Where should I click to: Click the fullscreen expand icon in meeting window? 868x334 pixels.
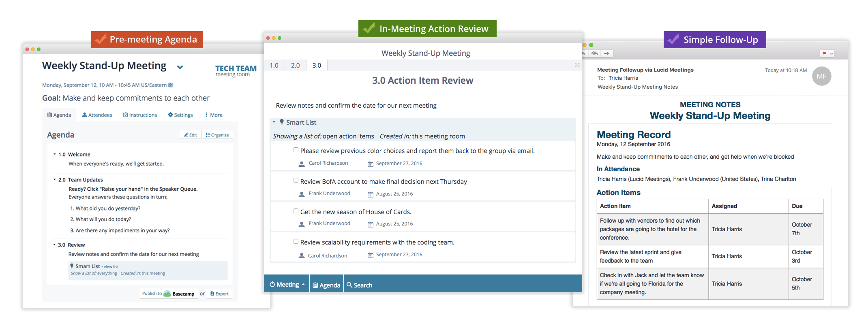577,65
